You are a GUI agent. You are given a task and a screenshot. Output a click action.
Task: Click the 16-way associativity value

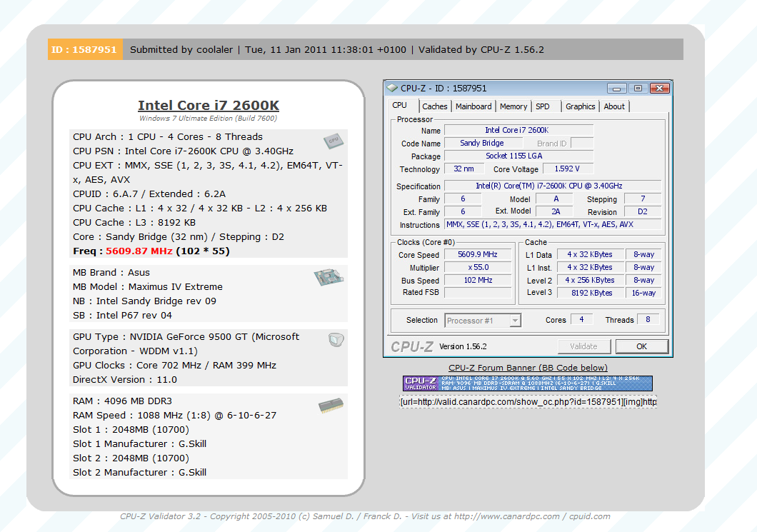[643, 293]
